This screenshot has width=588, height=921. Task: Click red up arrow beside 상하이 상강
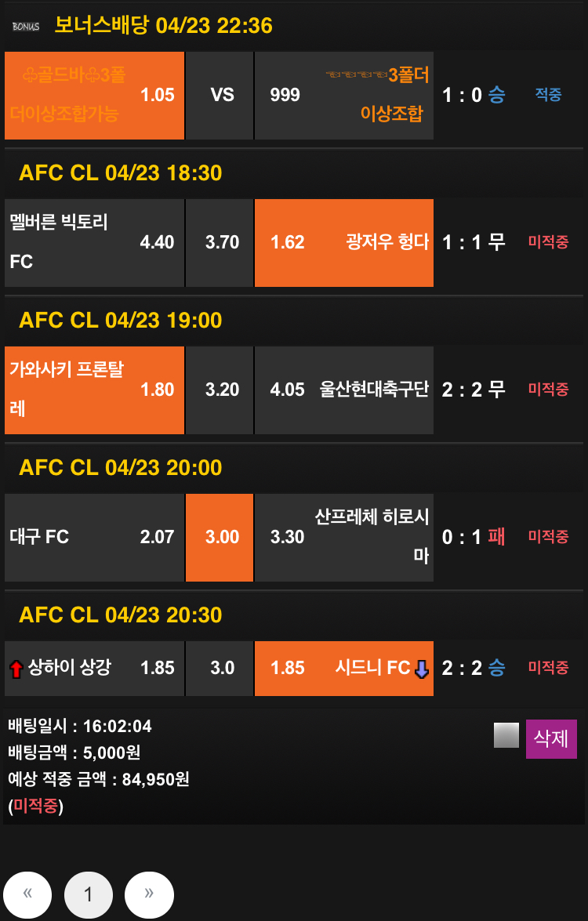pos(16,669)
